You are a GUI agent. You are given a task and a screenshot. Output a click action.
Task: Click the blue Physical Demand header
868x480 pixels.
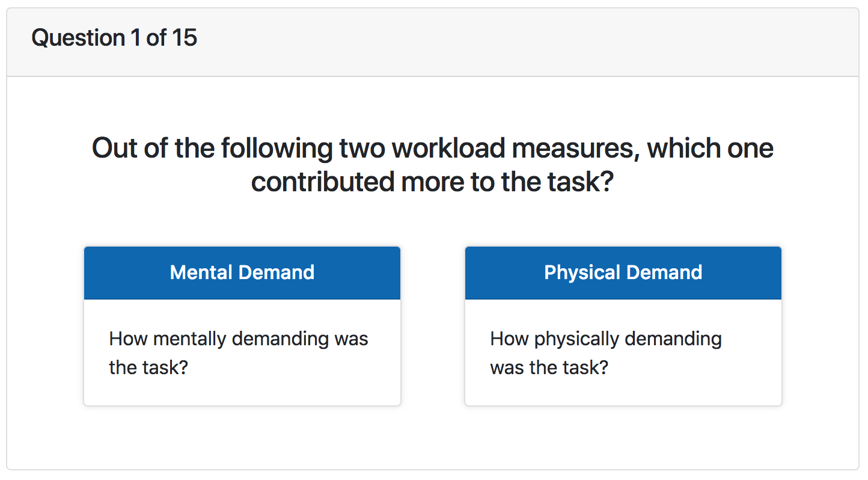pyautogui.click(x=623, y=272)
